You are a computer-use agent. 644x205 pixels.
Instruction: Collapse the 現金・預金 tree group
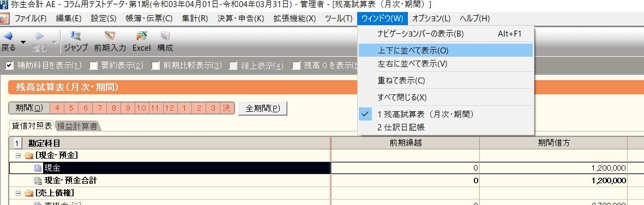click(x=18, y=155)
